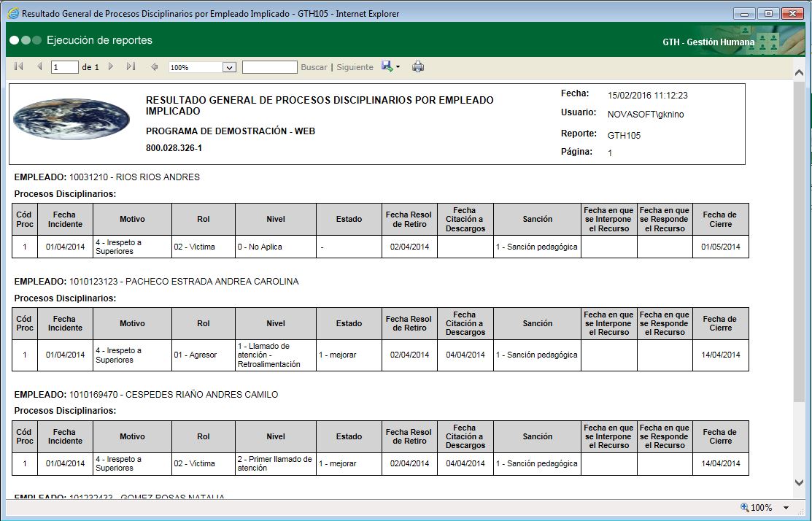Click the status bar 100% zoom button
Image resolution: width=812 pixels, height=521 pixels.
[x=756, y=508]
